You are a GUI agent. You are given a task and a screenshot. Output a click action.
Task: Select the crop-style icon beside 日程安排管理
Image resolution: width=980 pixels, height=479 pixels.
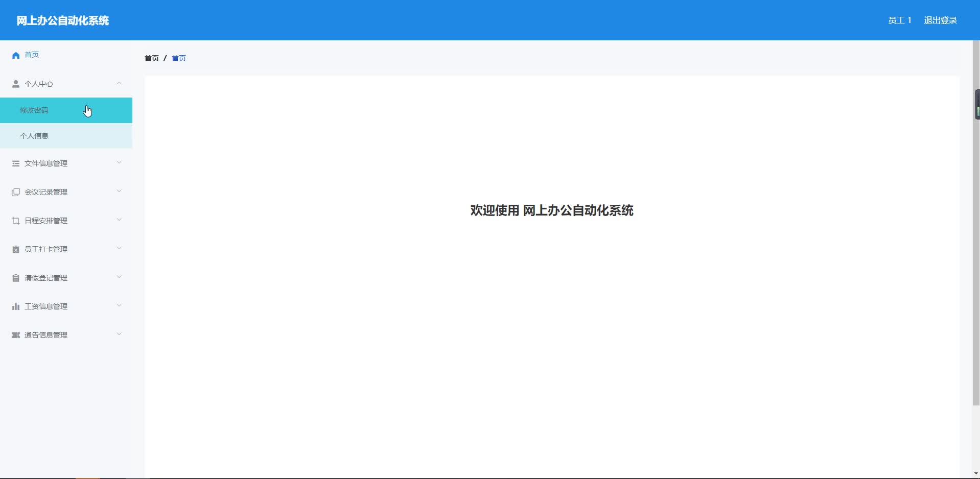pyautogui.click(x=15, y=220)
